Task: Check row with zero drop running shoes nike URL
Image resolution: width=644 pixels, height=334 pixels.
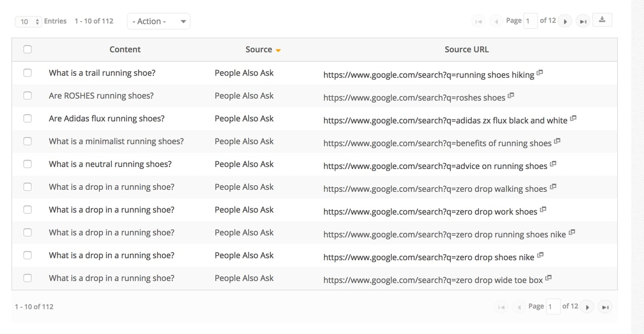Action: click(27, 232)
